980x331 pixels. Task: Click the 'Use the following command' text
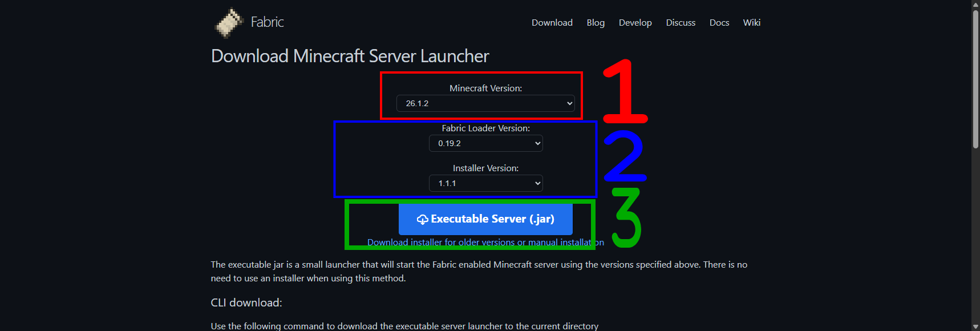point(404,326)
